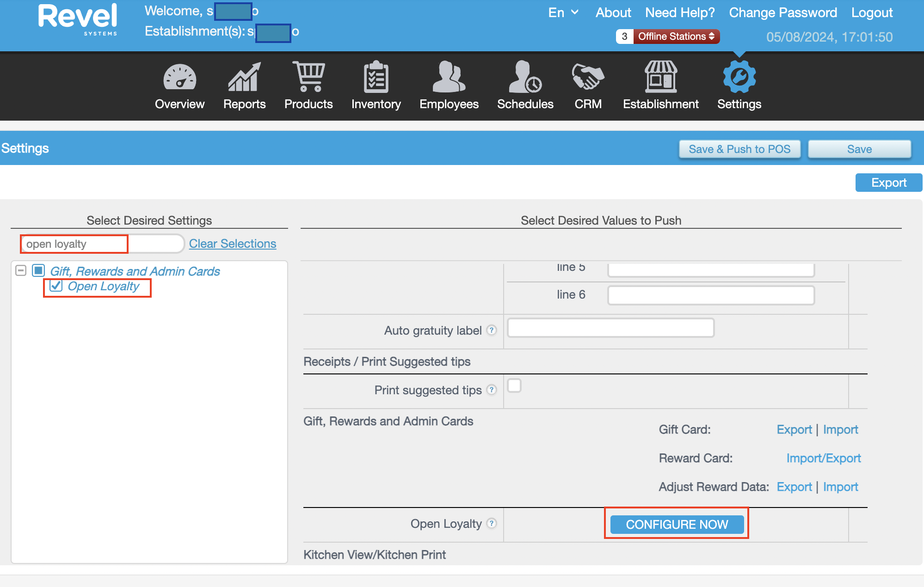Open CRM handshake icon
Screen dimensions: 924x587
point(588,77)
